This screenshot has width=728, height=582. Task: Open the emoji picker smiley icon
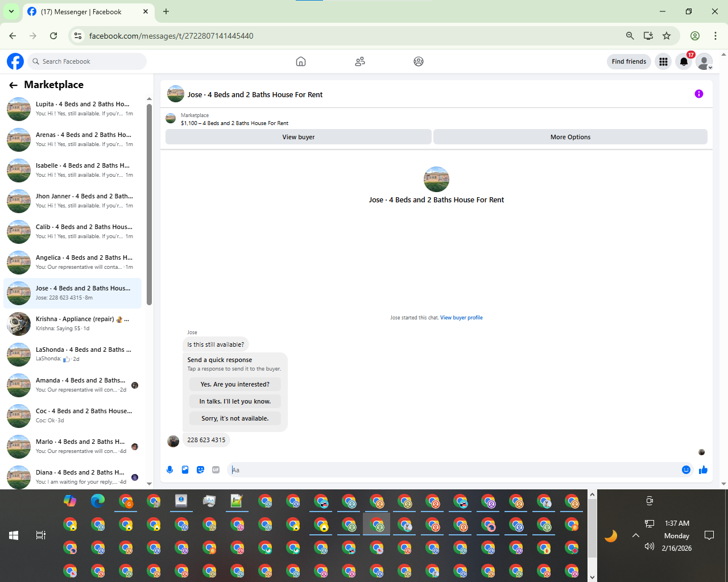click(x=686, y=469)
